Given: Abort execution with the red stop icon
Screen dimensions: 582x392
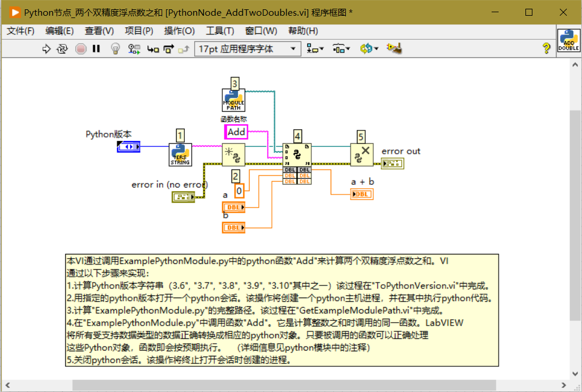Looking at the screenshot, I should point(80,49).
